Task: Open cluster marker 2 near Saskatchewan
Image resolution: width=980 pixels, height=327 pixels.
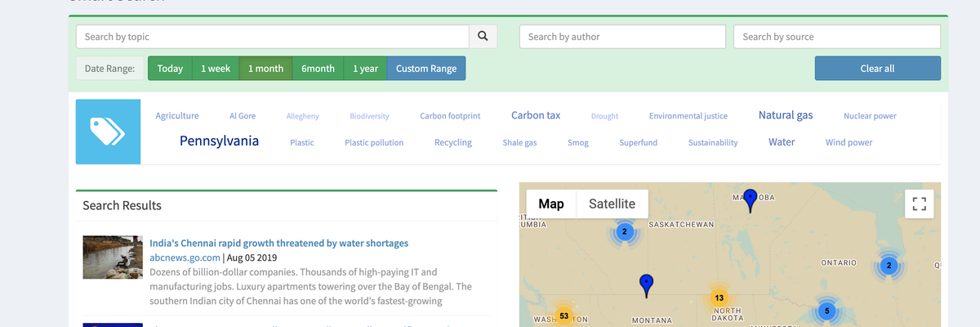Action: pos(624,232)
